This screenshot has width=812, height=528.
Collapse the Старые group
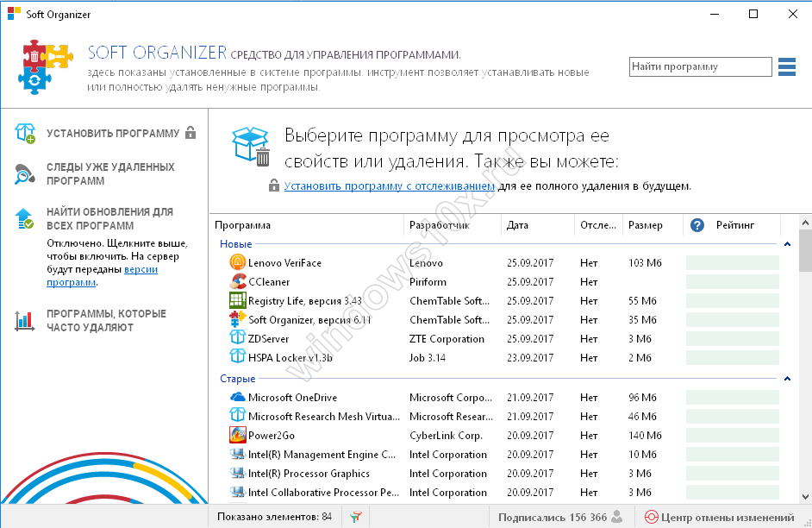[x=787, y=379]
